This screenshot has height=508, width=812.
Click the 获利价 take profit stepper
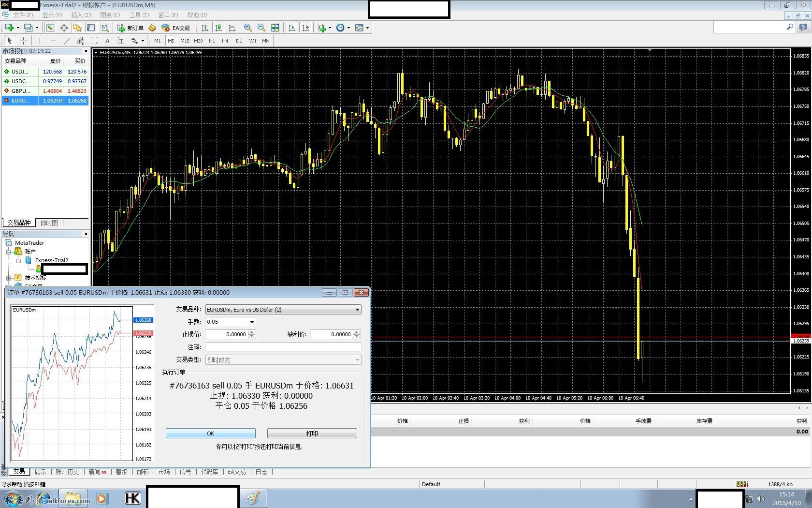pos(357,334)
